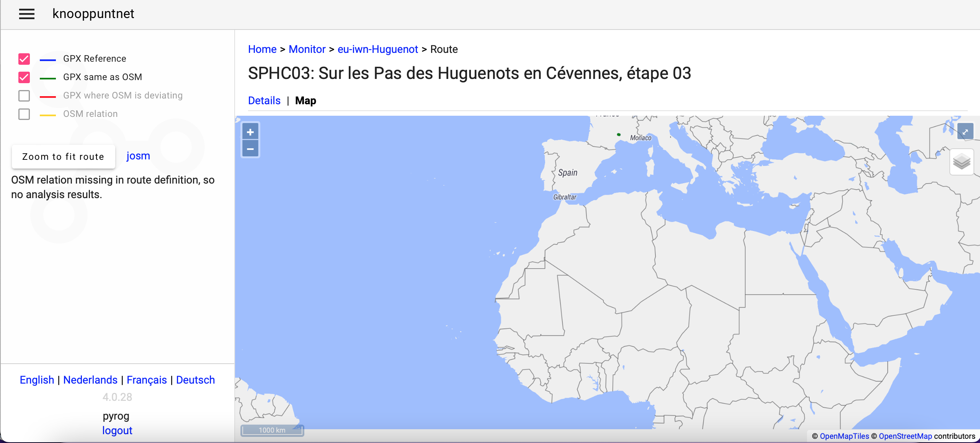Switch language to Nederlands
This screenshot has height=443, width=980.
point(90,380)
